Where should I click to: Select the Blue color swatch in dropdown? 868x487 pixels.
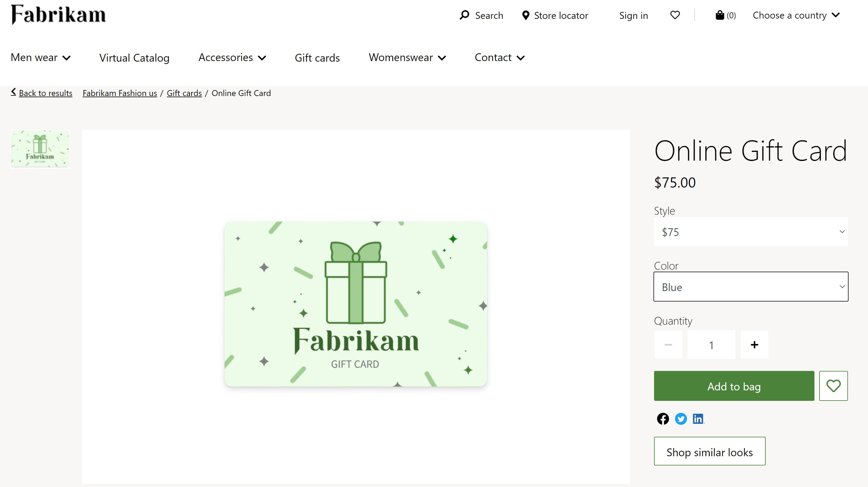point(751,286)
